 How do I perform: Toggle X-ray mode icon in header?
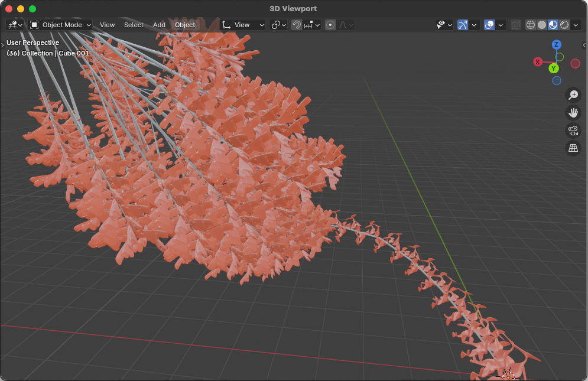click(515, 25)
